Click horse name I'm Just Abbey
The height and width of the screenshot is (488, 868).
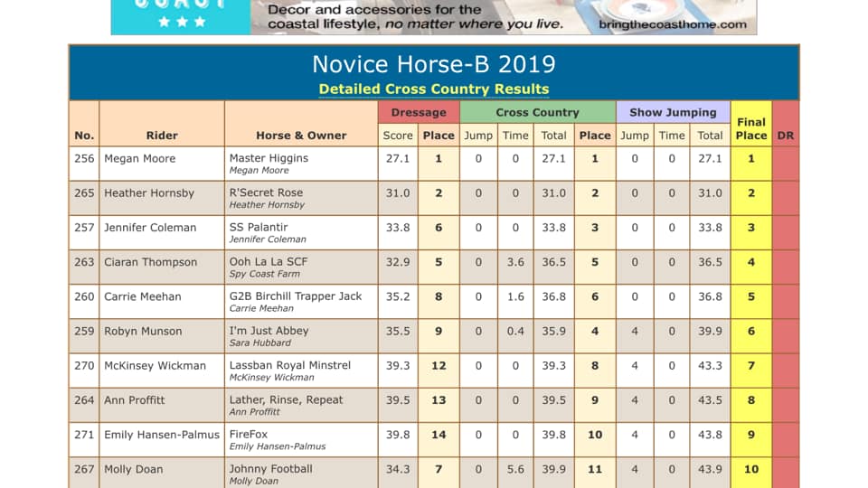[269, 331]
